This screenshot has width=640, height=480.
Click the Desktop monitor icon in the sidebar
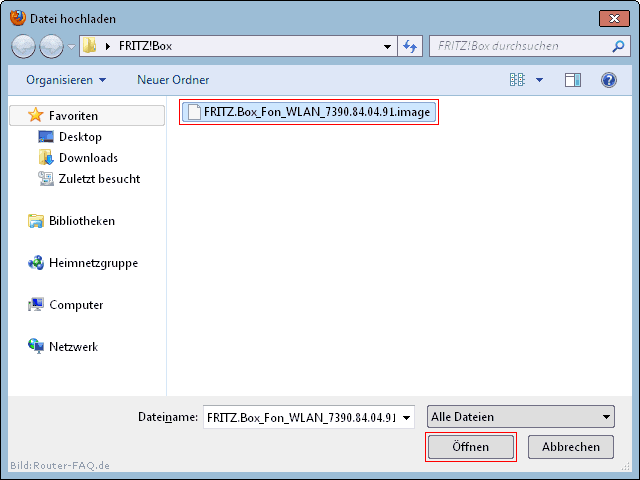point(46,137)
